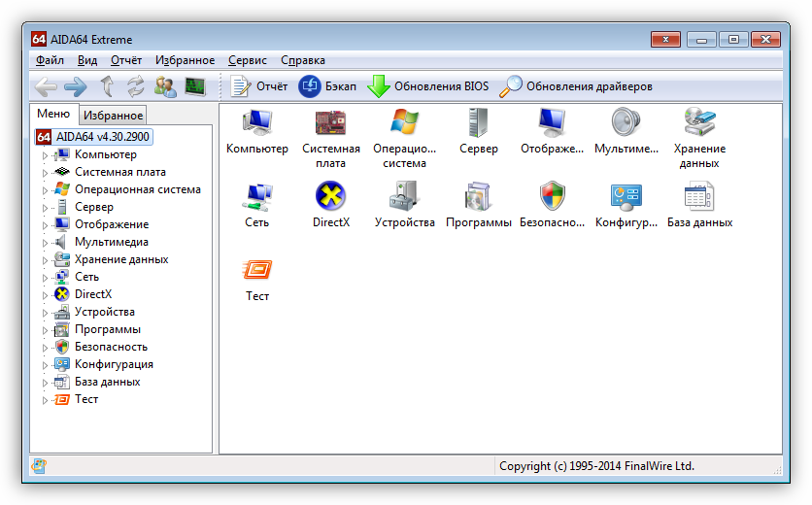Viewport: 812px width, 505px height.
Task: Click the Обновления BIOS button
Action: click(x=428, y=86)
